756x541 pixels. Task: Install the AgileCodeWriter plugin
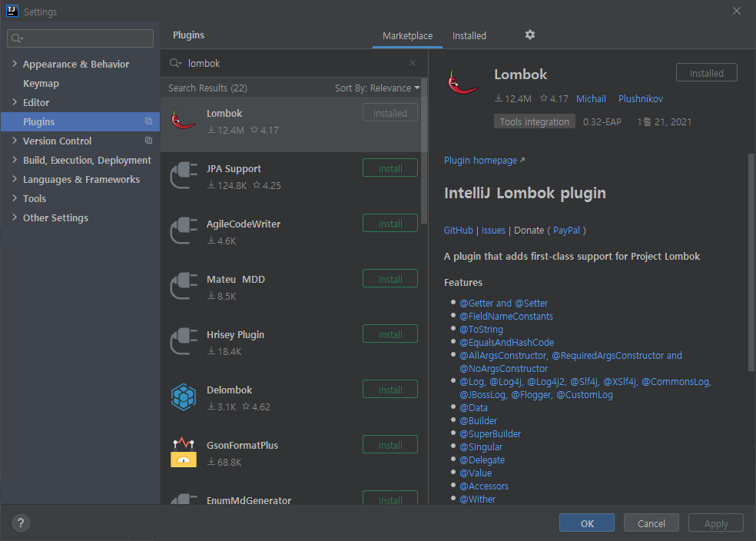[390, 224]
